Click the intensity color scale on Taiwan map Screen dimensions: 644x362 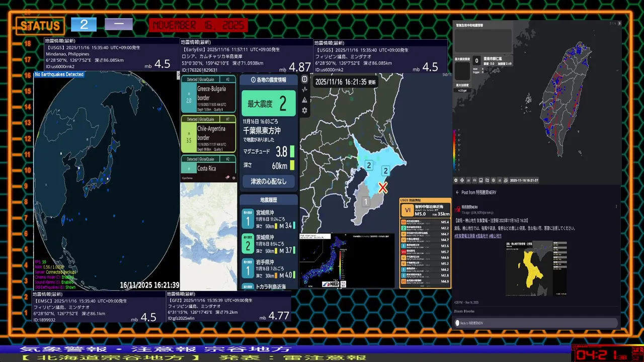pyautogui.click(x=455, y=150)
